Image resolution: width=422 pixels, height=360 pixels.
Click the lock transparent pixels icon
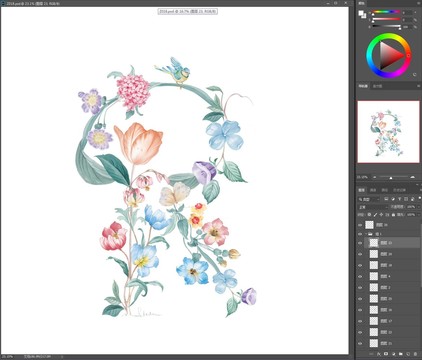[x=369, y=215]
